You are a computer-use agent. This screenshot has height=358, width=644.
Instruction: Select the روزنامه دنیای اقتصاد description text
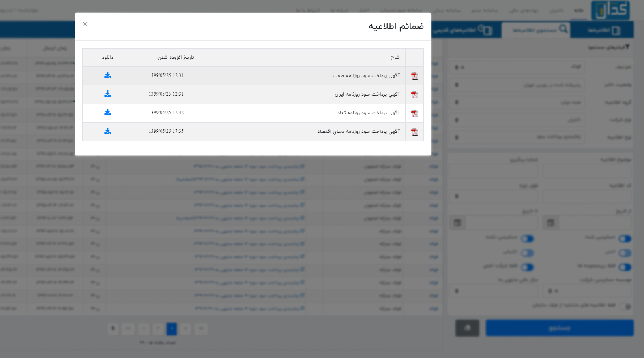point(358,132)
